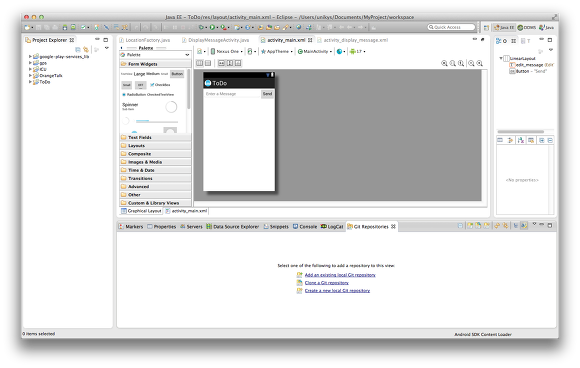Click the Debug bug icon in toolbar
The height and width of the screenshot is (368, 580).
tap(202, 27)
